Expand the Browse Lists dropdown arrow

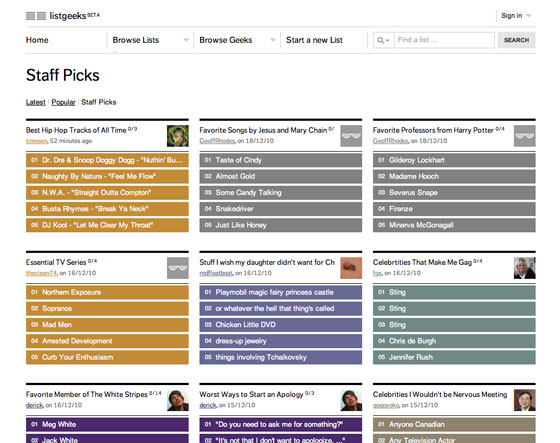pos(186,40)
